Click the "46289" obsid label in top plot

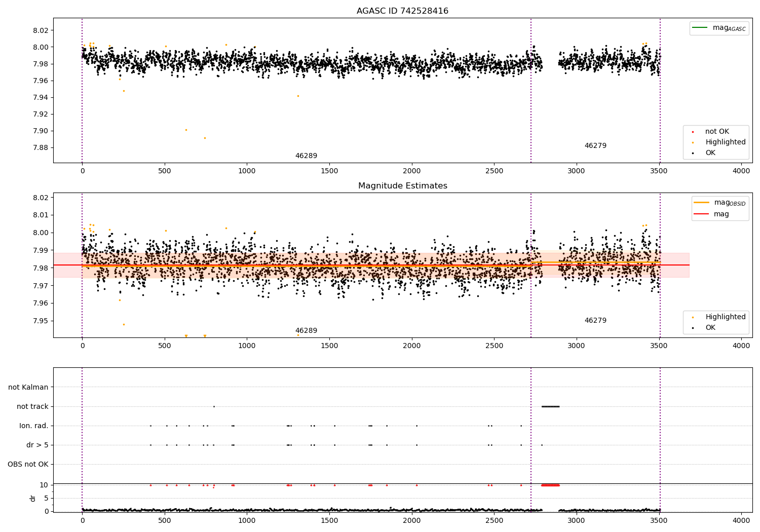pyautogui.click(x=306, y=156)
